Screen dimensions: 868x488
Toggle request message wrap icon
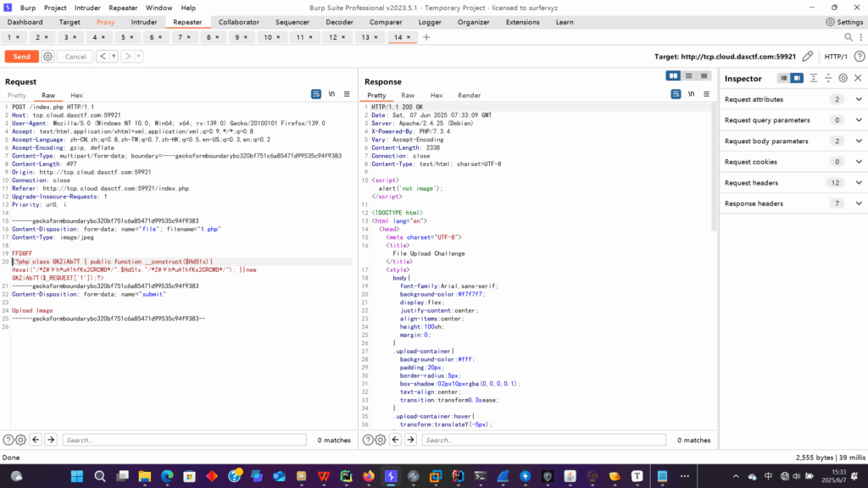pyautogui.click(x=316, y=94)
